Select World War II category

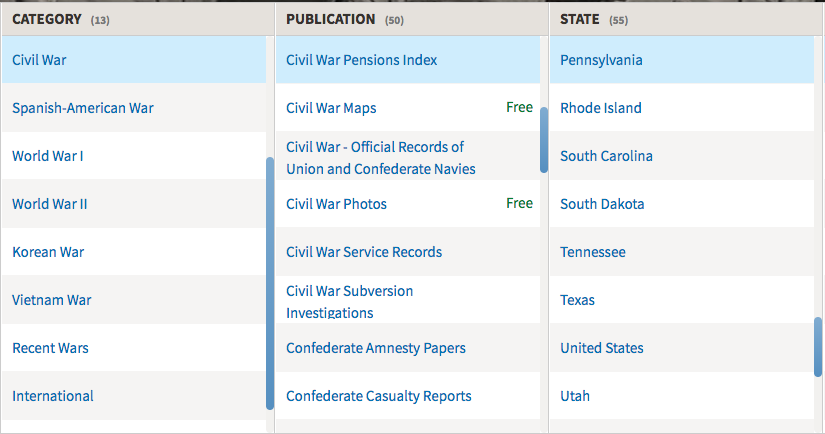point(134,204)
